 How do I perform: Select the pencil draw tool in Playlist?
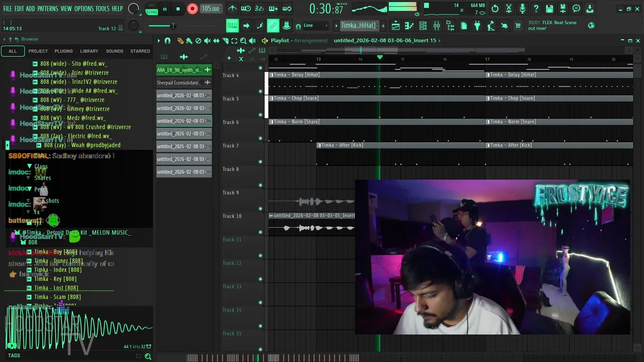[x=180, y=41]
